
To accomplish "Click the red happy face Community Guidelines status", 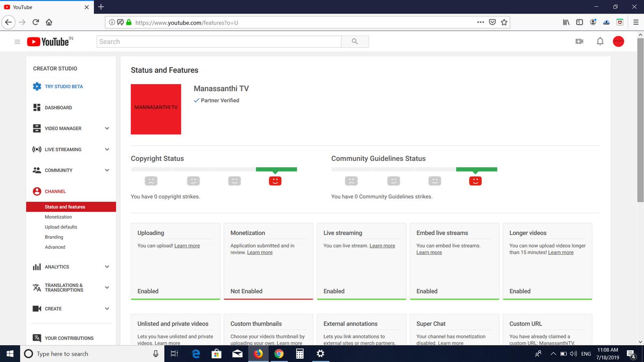I will (475, 181).
